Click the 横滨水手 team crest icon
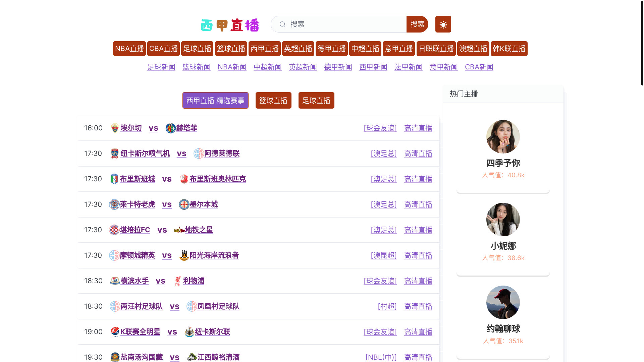 115,281
